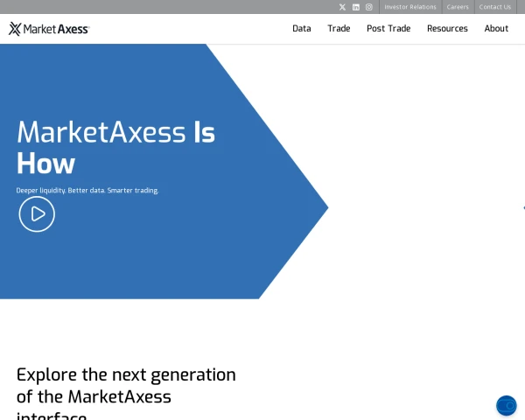The width and height of the screenshot is (525, 420).
Task: Expand the Trade navigation menu
Action: (339, 29)
